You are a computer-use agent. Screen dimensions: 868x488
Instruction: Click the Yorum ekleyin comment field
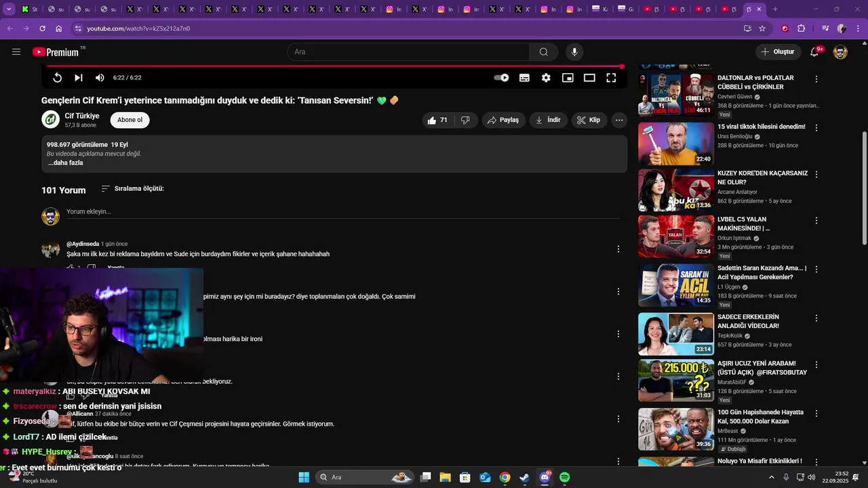pyautogui.click(x=343, y=211)
